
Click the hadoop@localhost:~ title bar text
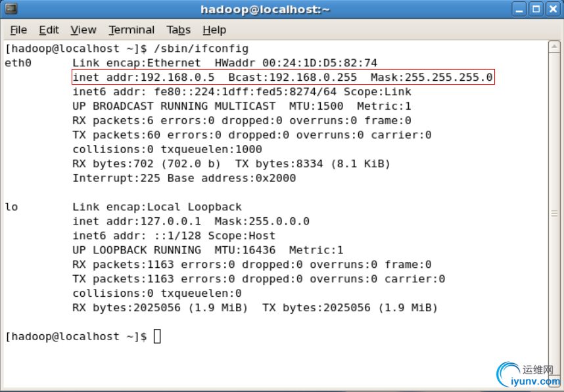pos(265,9)
